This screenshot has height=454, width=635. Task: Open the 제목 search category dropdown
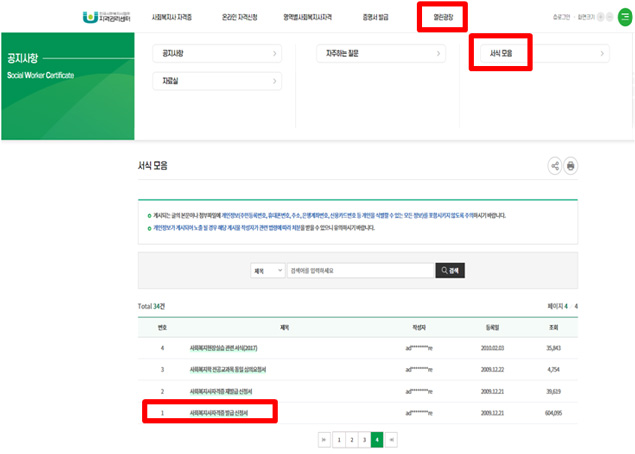tap(267, 270)
